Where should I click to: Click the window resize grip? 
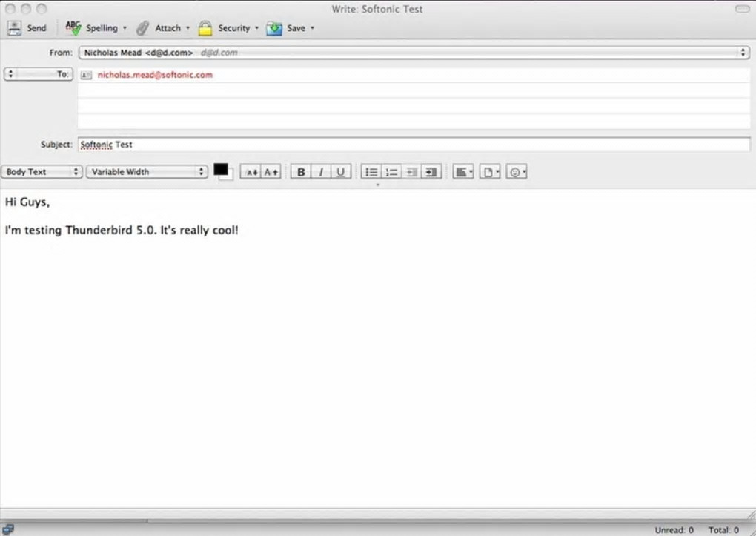point(750,515)
